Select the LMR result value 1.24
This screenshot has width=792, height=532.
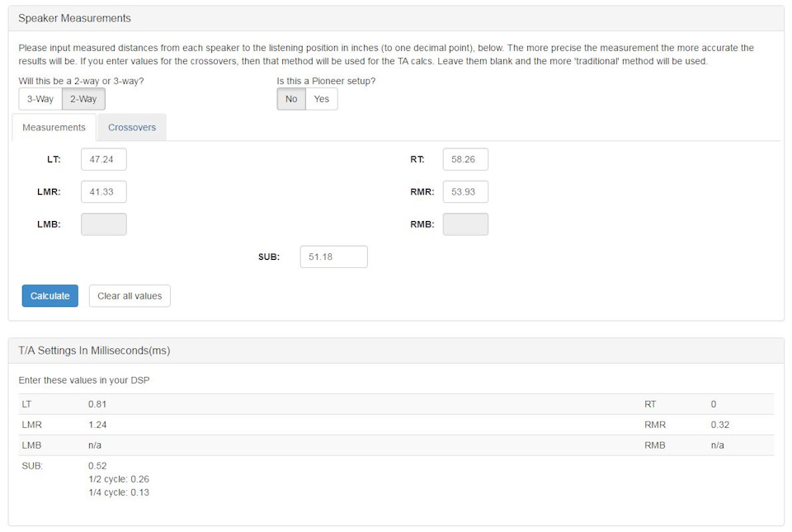coord(97,425)
